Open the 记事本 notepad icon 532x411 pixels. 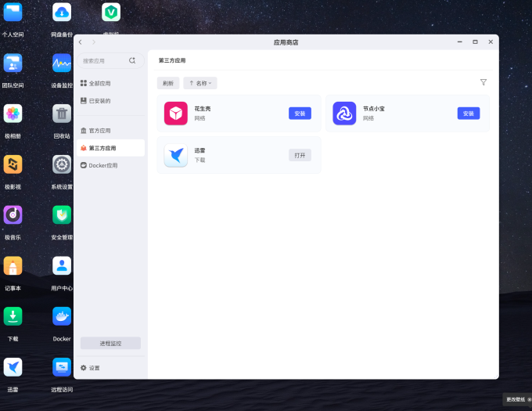[x=13, y=265]
